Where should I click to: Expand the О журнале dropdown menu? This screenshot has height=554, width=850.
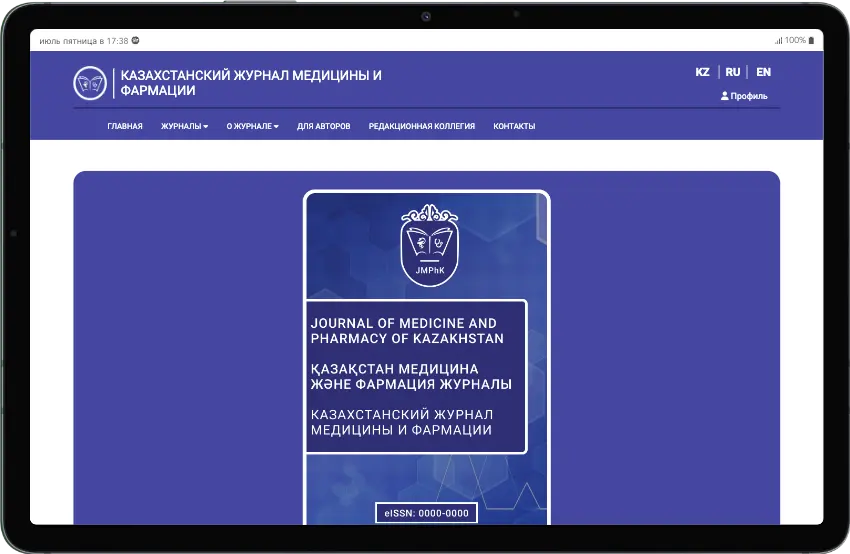(x=253, y=126)
